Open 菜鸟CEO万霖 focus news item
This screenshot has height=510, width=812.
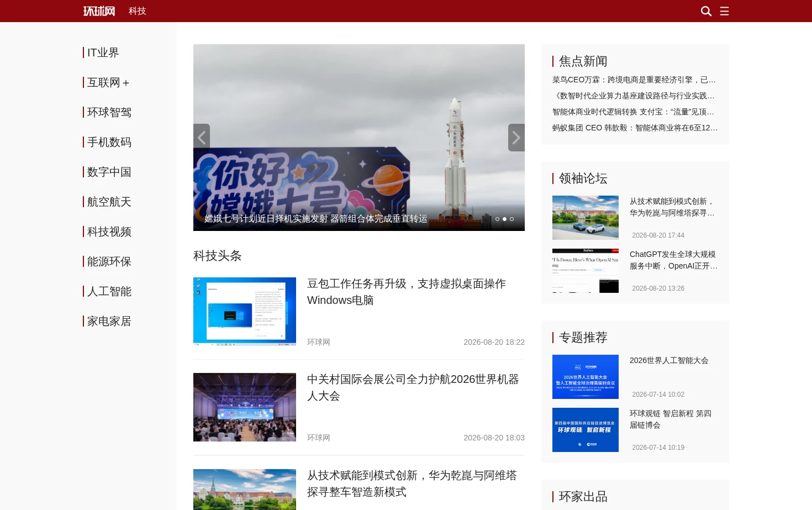click(x=635, y=80)
